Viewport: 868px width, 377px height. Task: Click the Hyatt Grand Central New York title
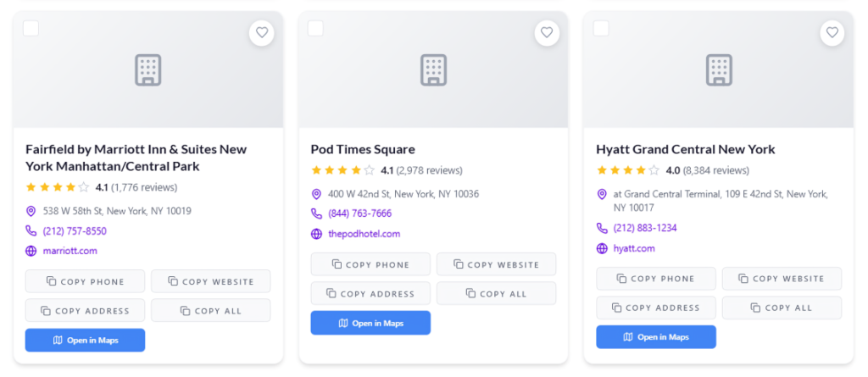point(685,149)
